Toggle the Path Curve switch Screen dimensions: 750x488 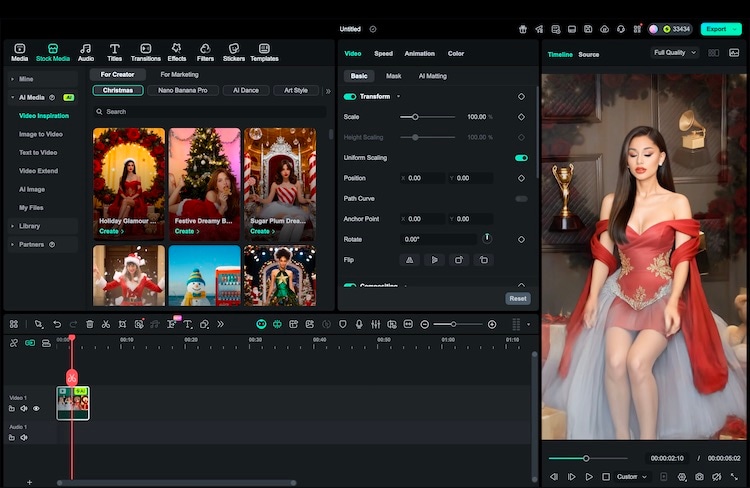tap(521, 199)
